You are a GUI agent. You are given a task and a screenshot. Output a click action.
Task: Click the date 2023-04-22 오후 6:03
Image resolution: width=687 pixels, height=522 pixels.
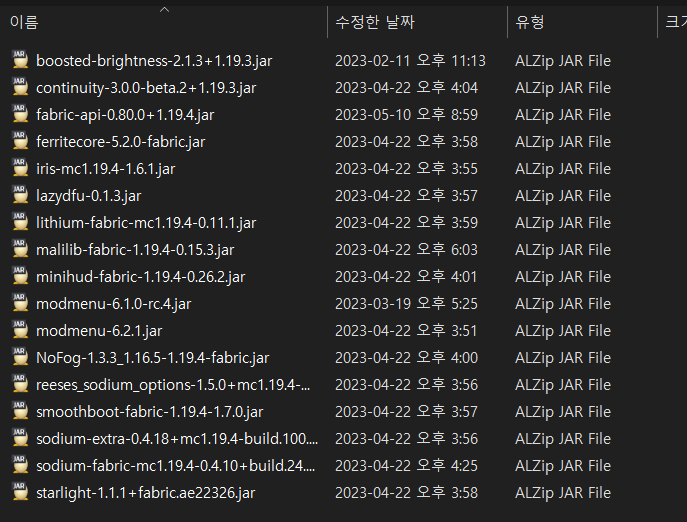406,249
